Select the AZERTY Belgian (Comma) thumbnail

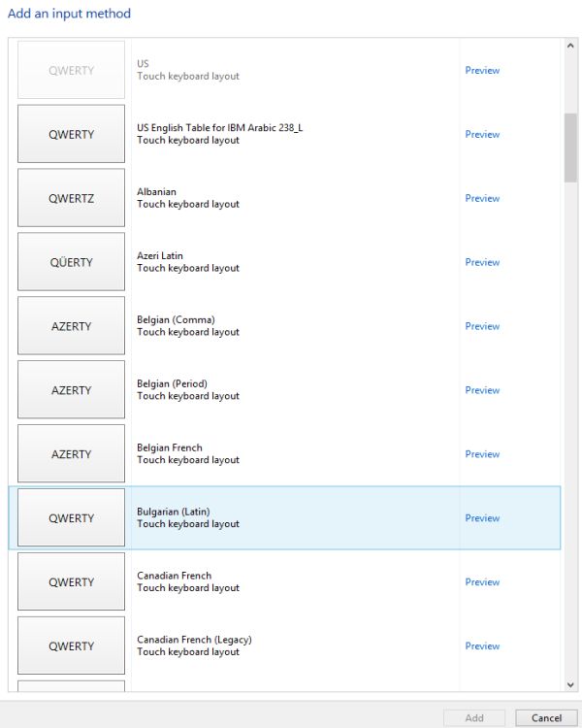pyautogui.click(x=72, y=326)
